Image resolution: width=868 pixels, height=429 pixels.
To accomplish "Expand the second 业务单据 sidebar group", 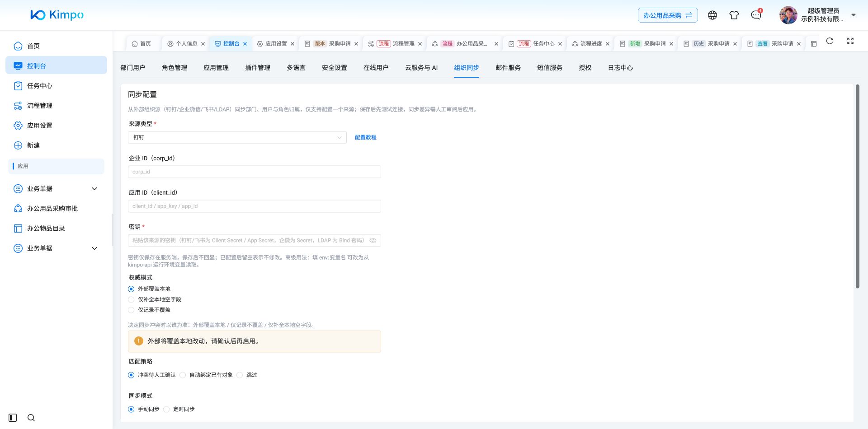I will point(56,248).
